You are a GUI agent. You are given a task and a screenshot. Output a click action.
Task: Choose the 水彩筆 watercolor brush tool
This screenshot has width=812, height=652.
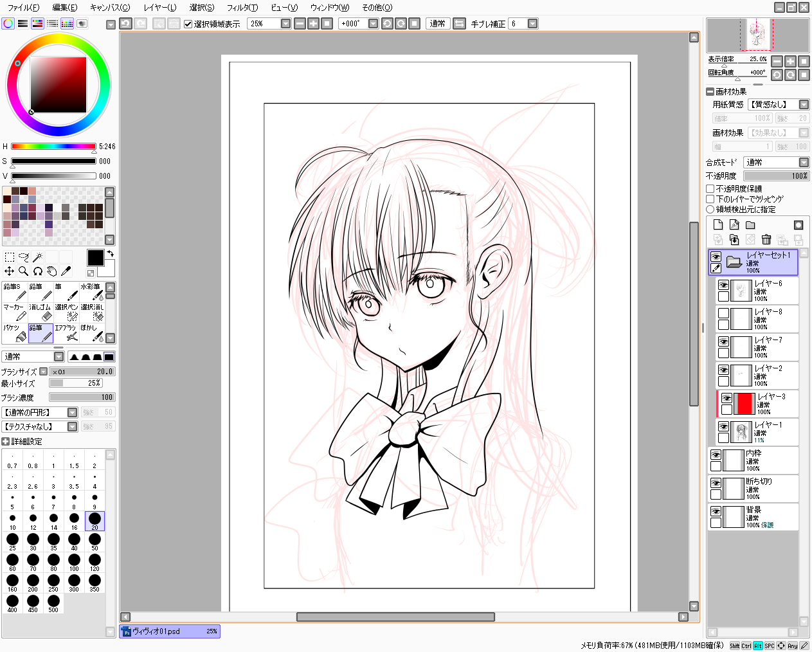[92, 292]
